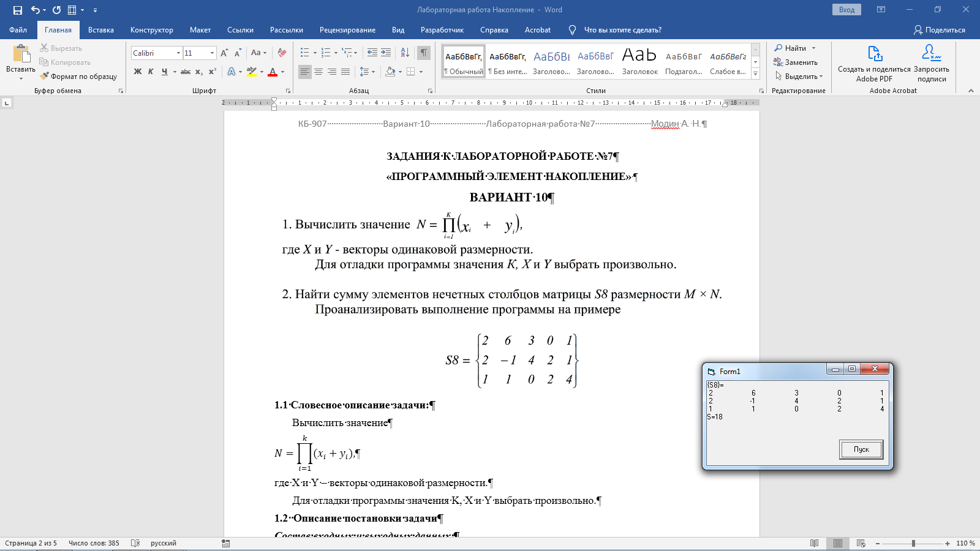Apply superscript formatting
The height and width of the screenshot is (551, 980).
tap(213, 72)
